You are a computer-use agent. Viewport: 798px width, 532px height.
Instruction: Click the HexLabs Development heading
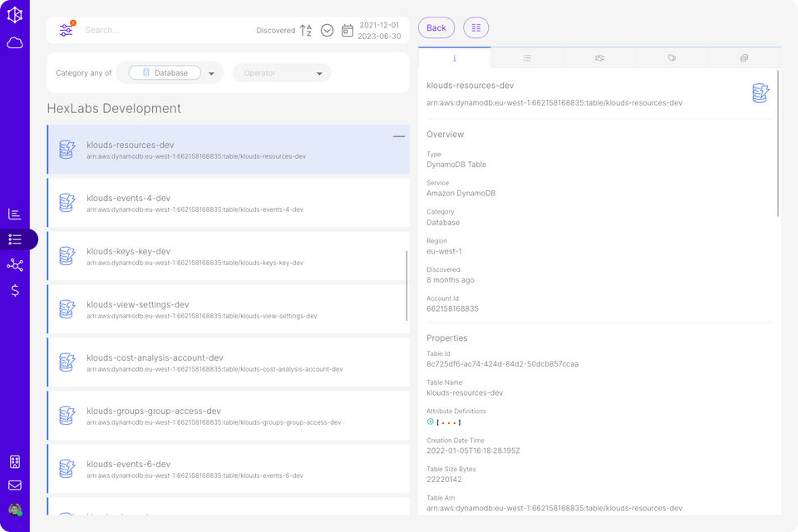(x=114, y=108)
